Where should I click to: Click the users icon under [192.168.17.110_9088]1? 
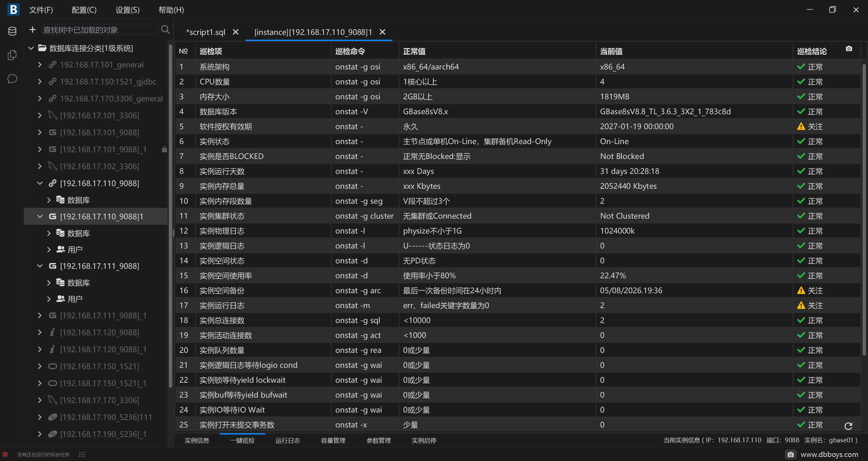coord(61,249)
